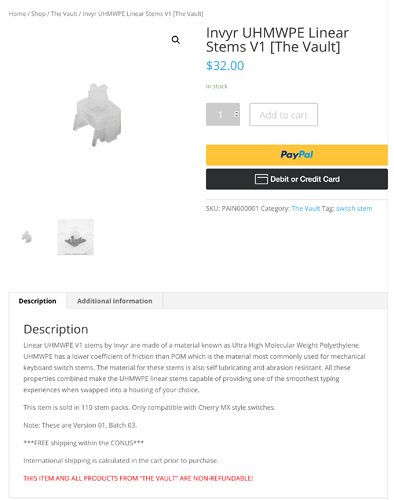Click the magnifier zoom icon on product image
The width and height of the screenshot is (394, 500).
[176, 40]
